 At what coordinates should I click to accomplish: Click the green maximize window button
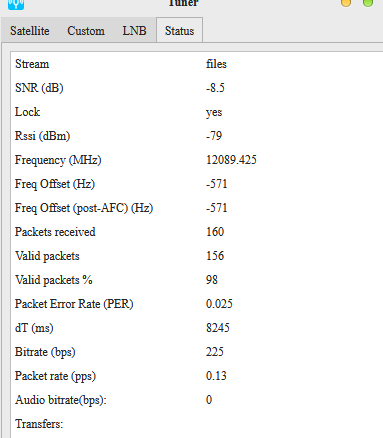click(x=368, y=3)
